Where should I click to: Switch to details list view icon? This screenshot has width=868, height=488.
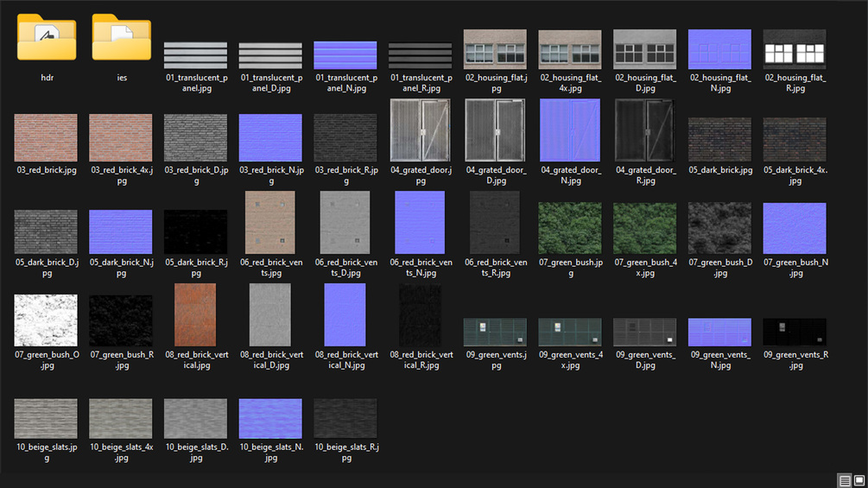pos(845,480)
